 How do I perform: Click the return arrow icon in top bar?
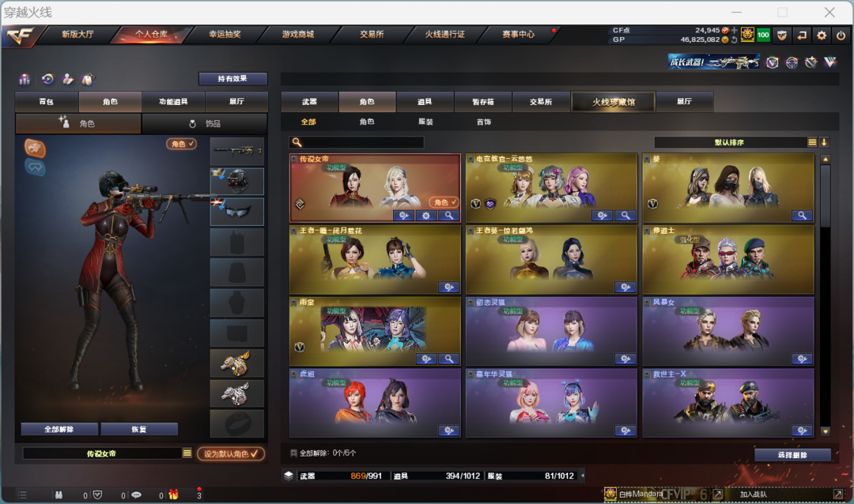(802, 36)
